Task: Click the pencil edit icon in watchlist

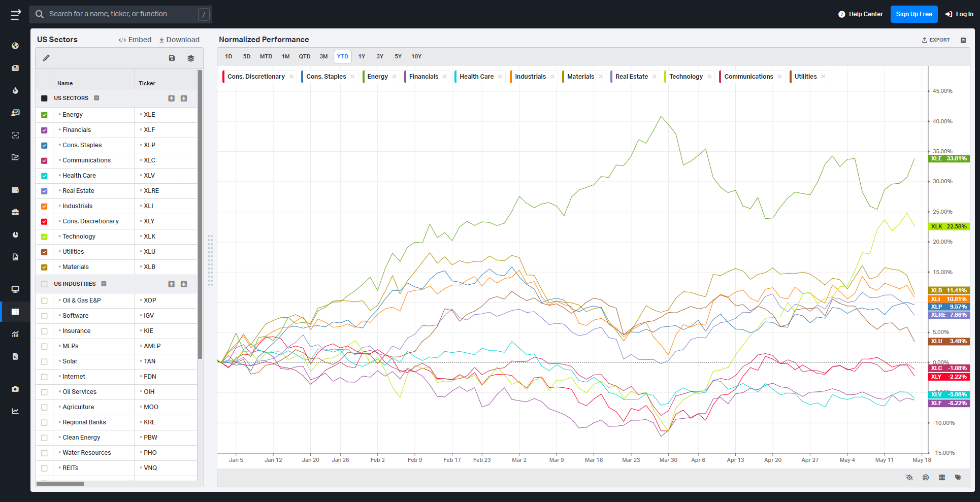Action: pos(46,58)
